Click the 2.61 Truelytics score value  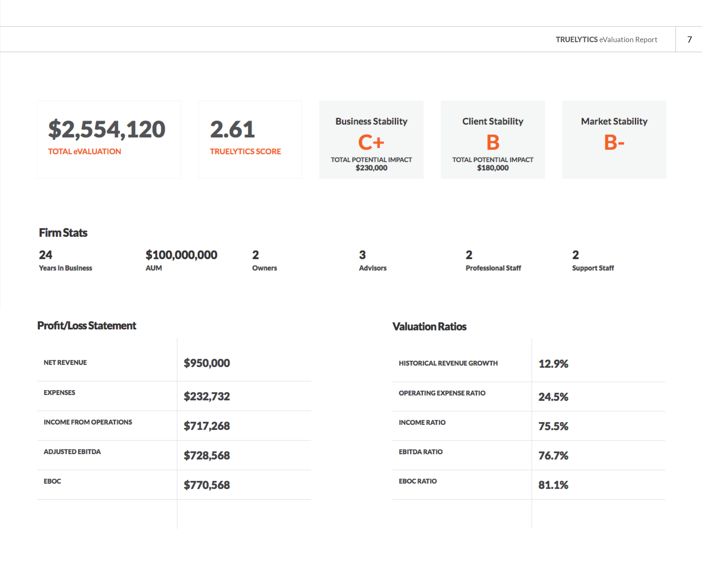pos(232,129)
